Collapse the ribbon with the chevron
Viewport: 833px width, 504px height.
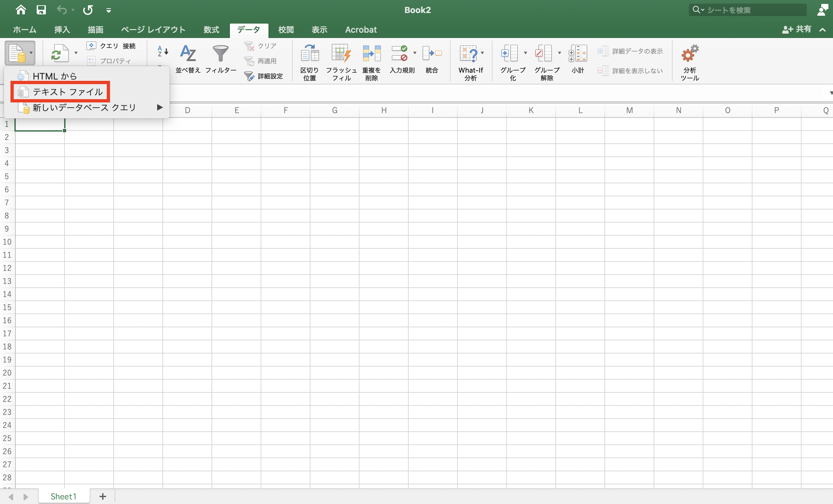pos(823,30)
